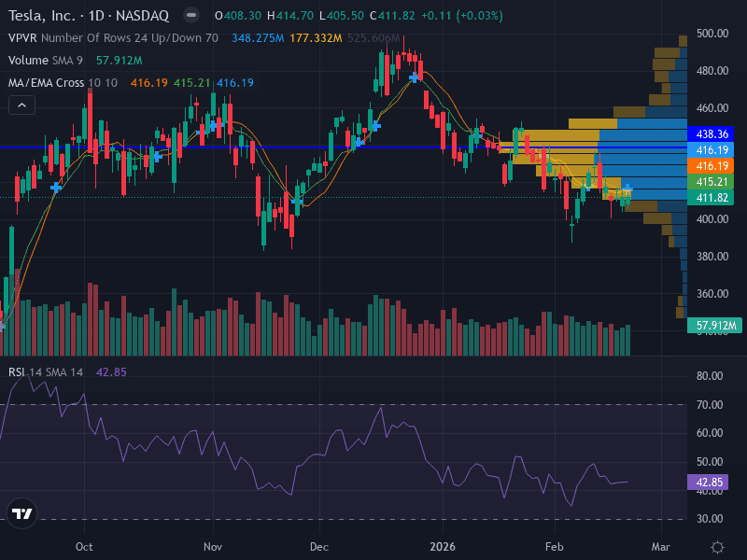This screenshot has width=747, height=560.
Task: Click the 348.275M VPVR up volume value
Action: click(258, 38)
